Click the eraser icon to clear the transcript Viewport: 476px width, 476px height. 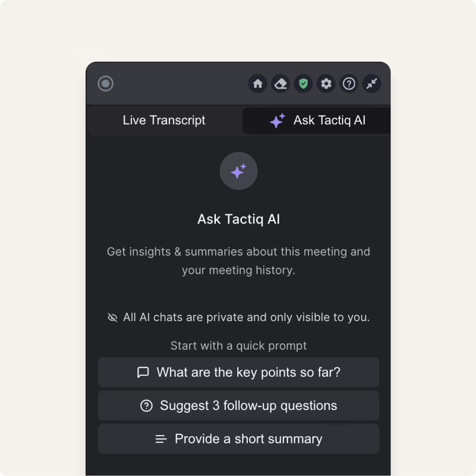pyautogui.click(x=280, y=84)
